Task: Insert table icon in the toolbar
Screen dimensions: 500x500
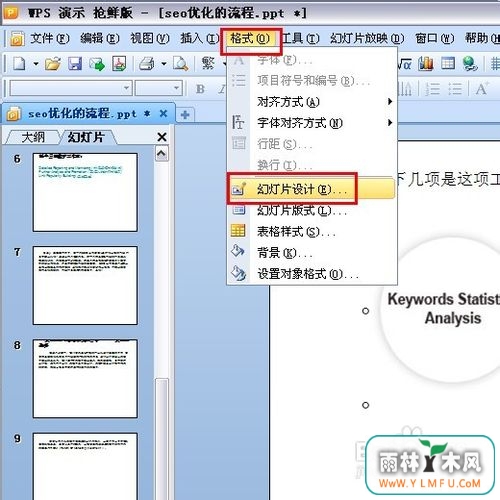Action: pyautogui.click(x=448, y=63)
